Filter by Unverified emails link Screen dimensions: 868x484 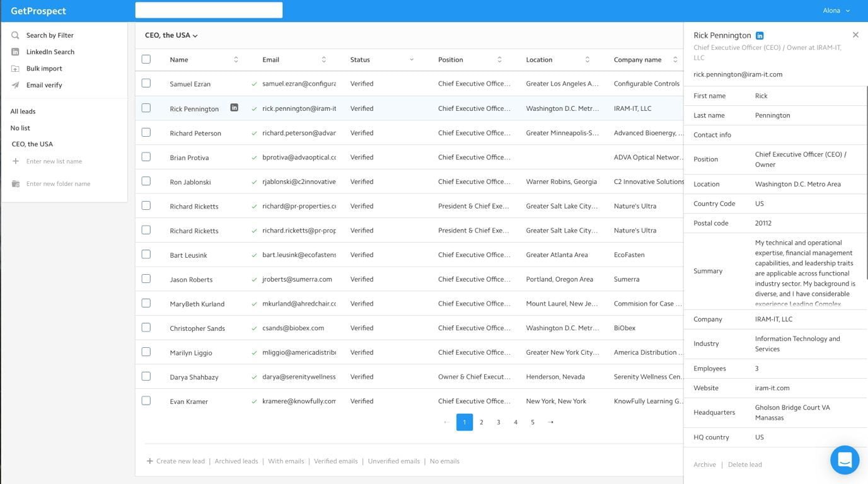pyautogui.click(x=394, y=461)
